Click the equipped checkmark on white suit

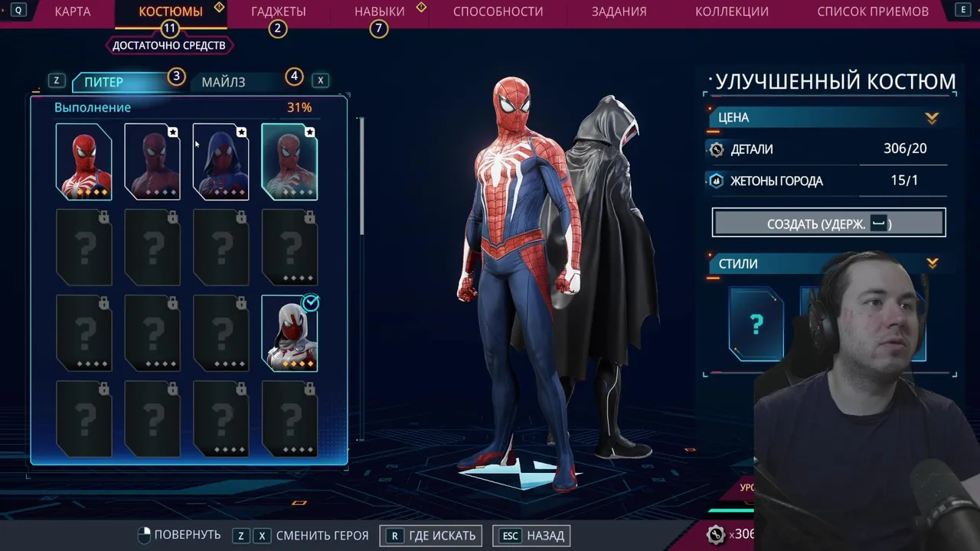coord(310,304)
